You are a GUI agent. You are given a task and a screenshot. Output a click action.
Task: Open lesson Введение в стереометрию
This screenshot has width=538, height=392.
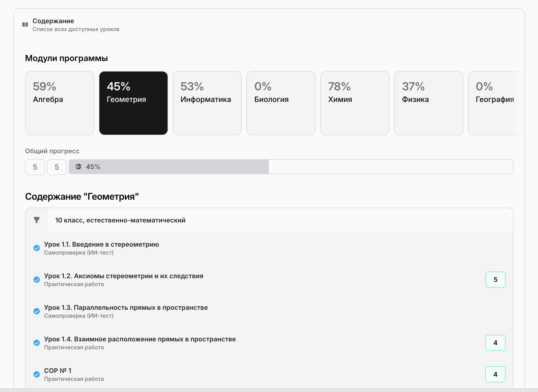(101, 244)
